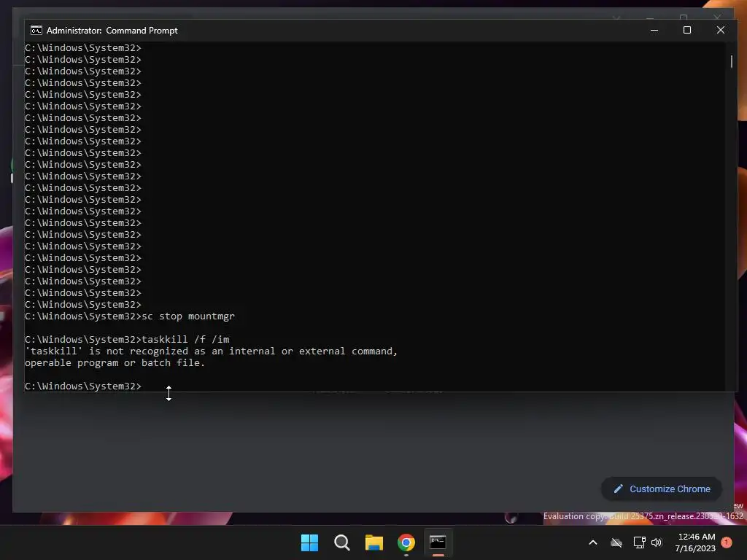The height and width of the screenshot is (560, 747).
Task: Select the Command Prompt taskbar icon
Action: coord(438,542)
